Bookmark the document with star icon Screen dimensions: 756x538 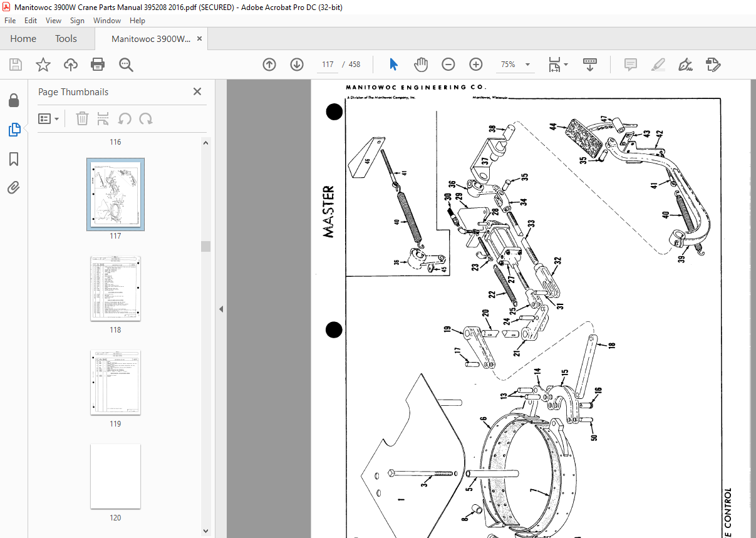click(43, 65)
